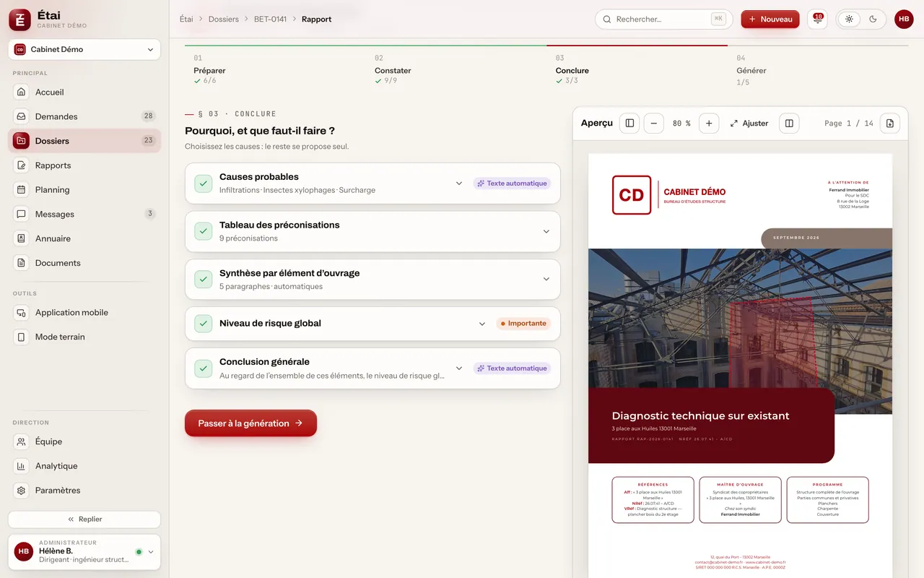This screenshot has height=578, width=924.
Task: Open the Hélène B. account menu chevron
Action: (151, 552)
